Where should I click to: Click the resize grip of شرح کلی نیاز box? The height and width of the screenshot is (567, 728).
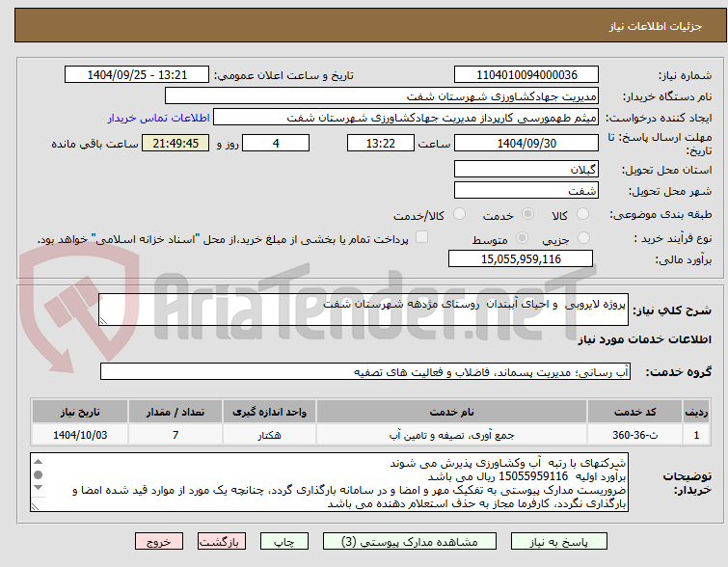[x=103, y=320]
